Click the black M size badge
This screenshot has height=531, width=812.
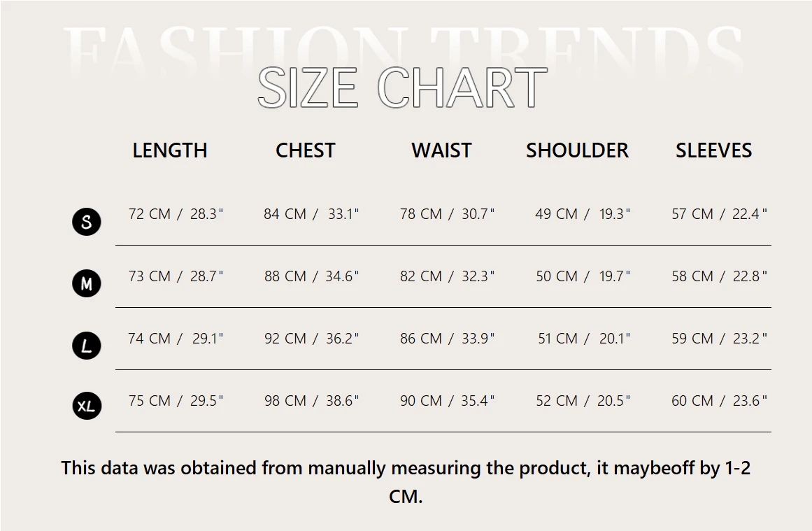[87, 283]
